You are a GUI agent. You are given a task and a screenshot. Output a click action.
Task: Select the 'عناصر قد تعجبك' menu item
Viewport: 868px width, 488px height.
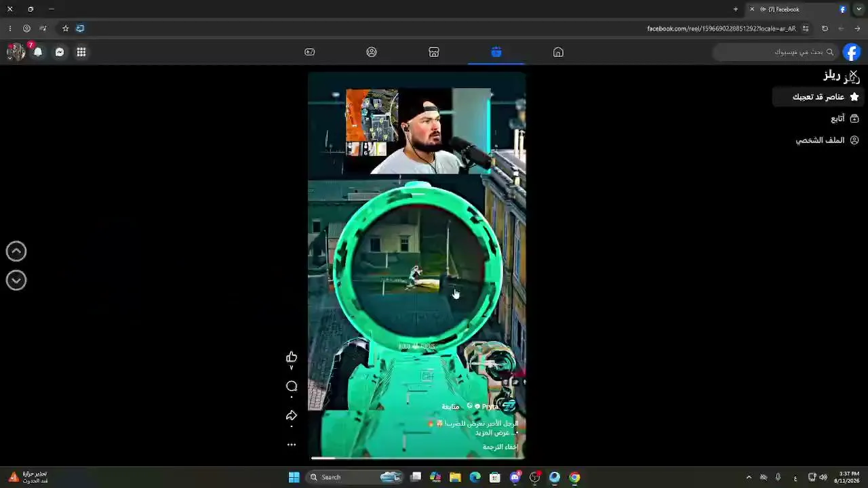tap(818, 97)
